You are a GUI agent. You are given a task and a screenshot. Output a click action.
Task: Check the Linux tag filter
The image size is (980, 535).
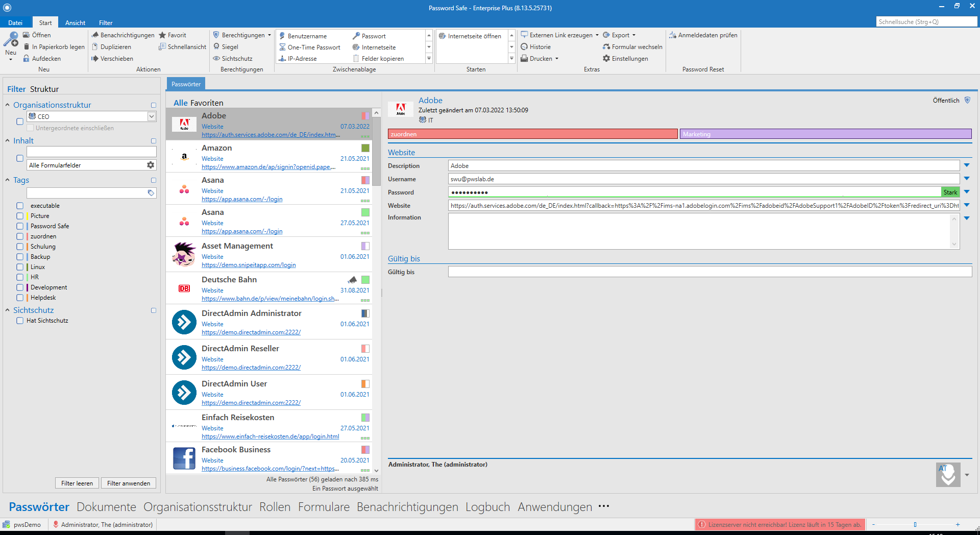(20, 267)
